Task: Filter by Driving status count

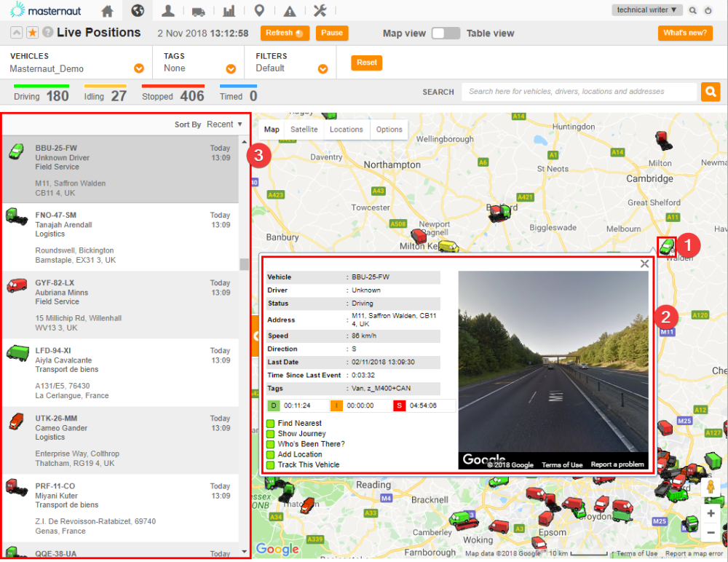Action: tap(41, 95)
